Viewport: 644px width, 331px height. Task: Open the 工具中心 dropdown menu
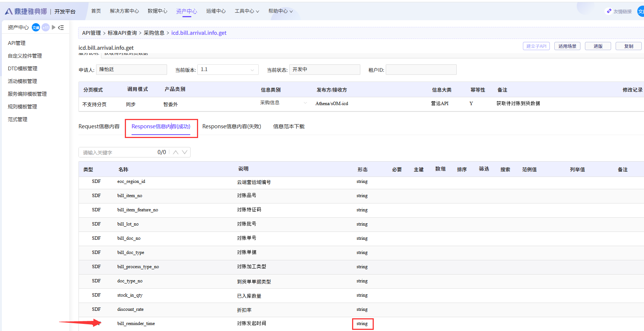point(247,11)
